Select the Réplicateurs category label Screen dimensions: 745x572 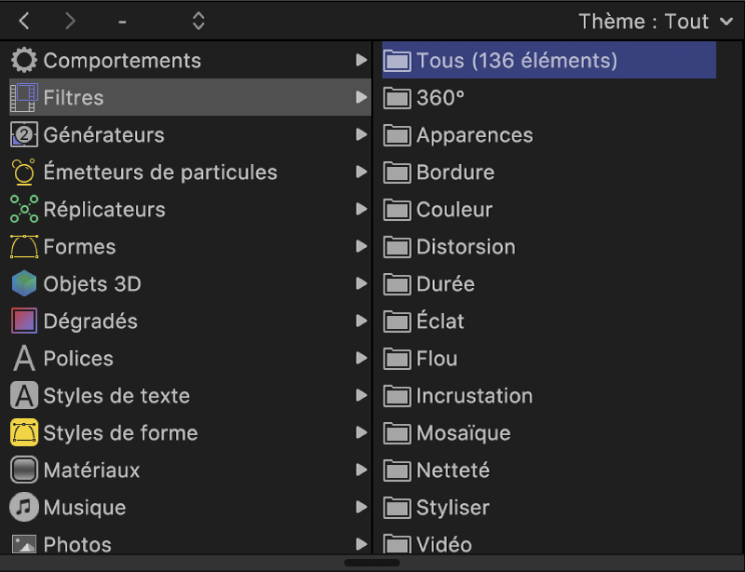[105, 210]
